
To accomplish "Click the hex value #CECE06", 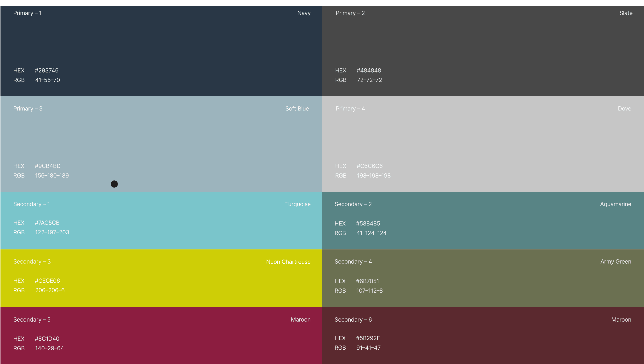I will [x=47, y=281].
